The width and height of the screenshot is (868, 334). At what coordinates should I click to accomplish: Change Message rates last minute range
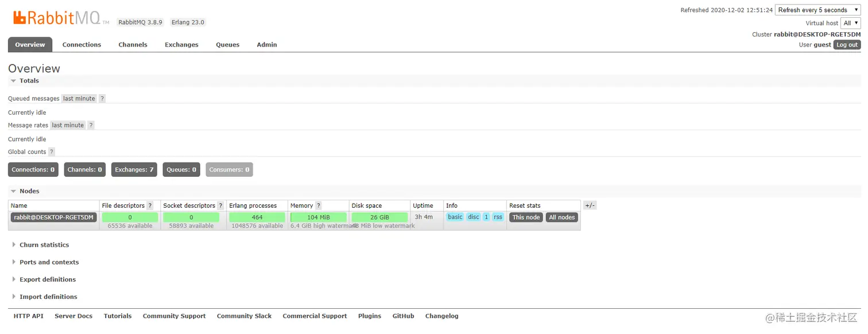click(x=68, y=125)
